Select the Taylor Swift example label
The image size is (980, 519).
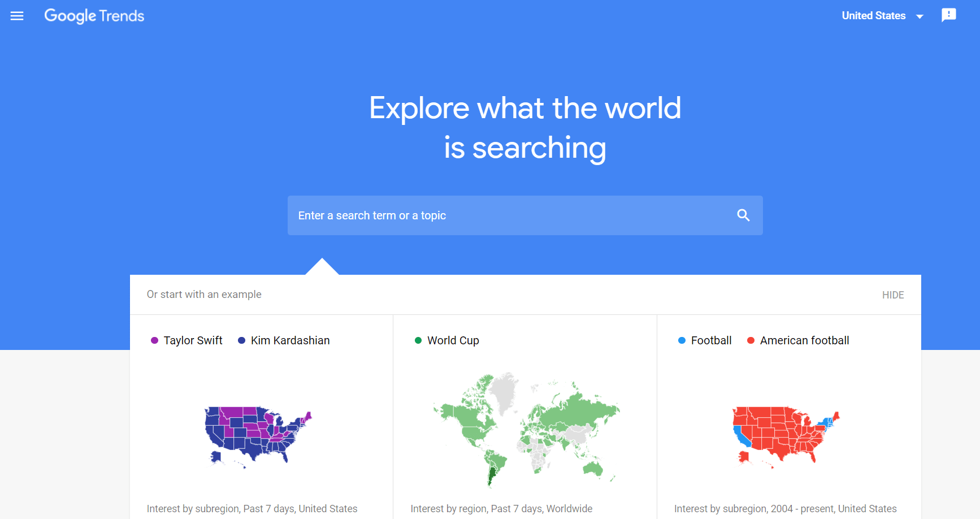pos(193,340)
